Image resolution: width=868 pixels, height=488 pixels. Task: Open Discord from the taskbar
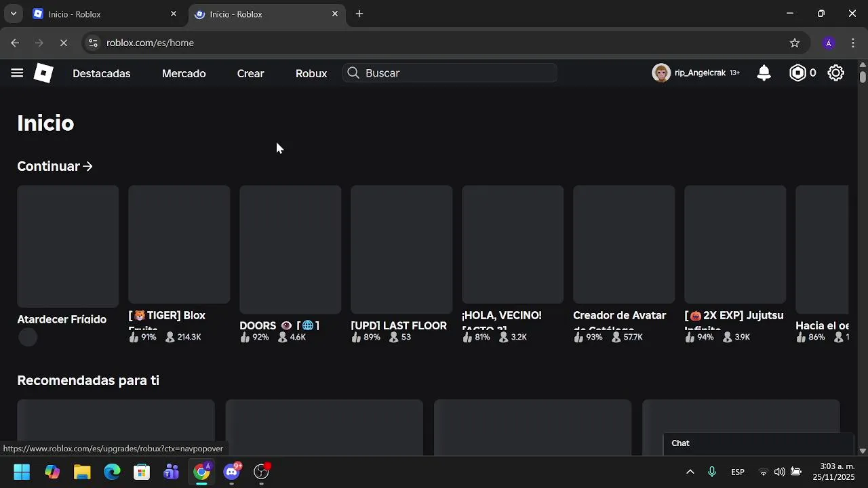232,472
